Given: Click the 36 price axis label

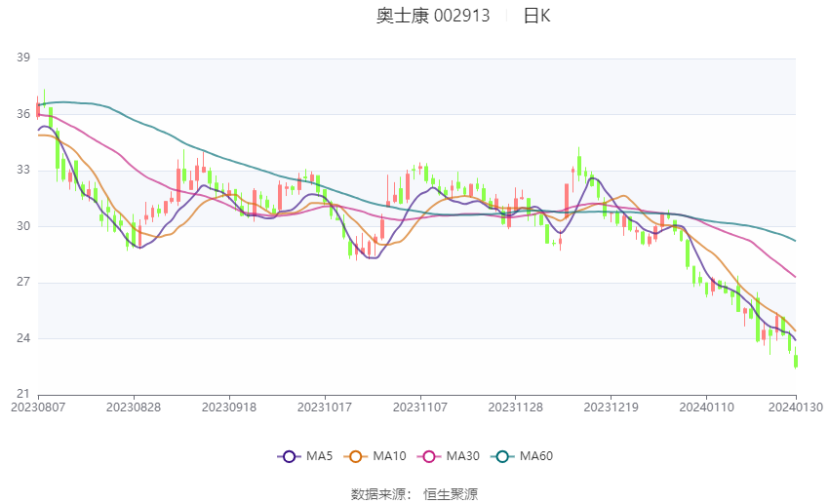Looking at the screenshot, I should point(23,114).
